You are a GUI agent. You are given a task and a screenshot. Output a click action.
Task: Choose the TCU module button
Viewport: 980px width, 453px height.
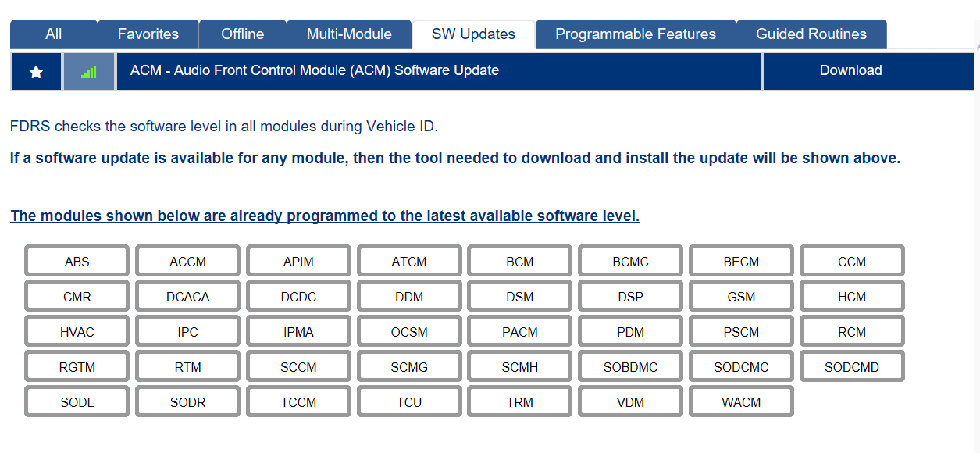409,401
